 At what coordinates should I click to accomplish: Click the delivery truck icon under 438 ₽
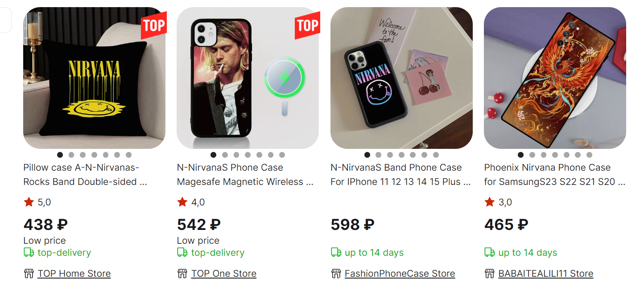[x=29, y=253]
